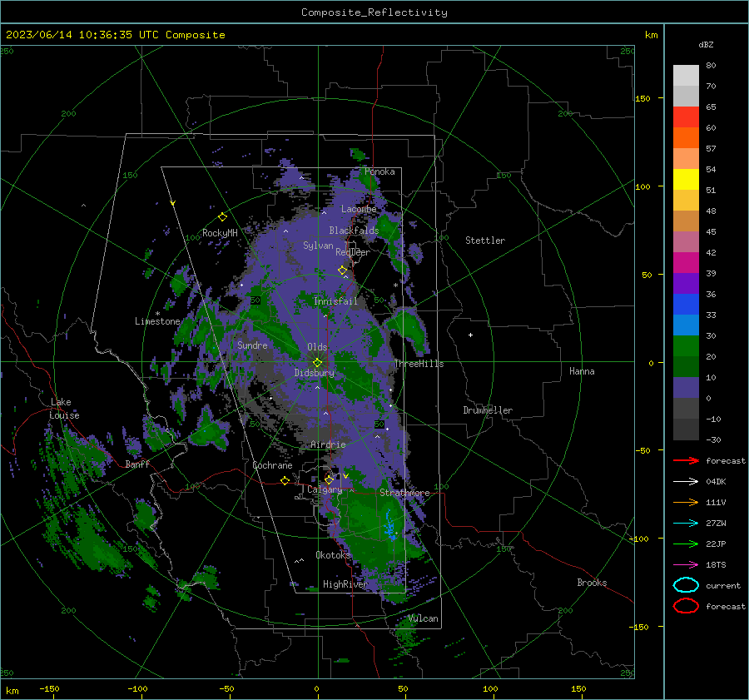Click the green 22JP arrow legend icon
This screenshot has height=700, width=749.
tap(686, 544)
